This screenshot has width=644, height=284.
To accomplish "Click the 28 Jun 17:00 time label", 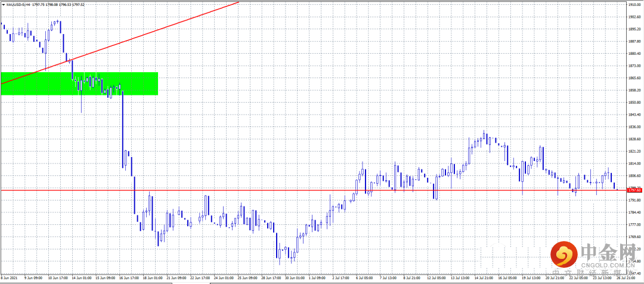I will tap(271, 278).
